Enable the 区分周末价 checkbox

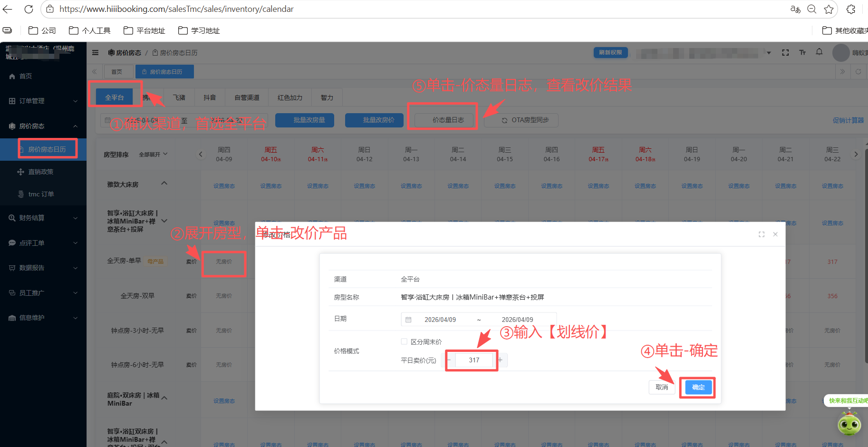(404, 341)
